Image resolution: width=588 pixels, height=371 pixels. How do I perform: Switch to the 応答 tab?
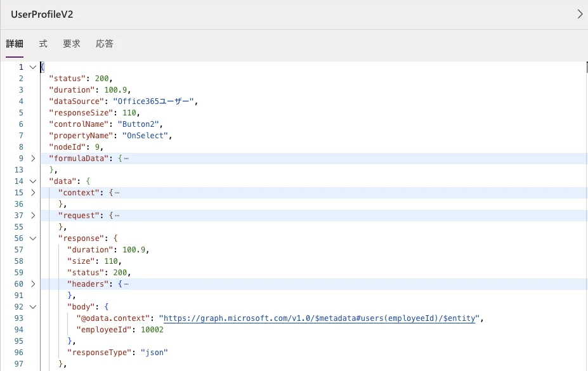(105, 44)
